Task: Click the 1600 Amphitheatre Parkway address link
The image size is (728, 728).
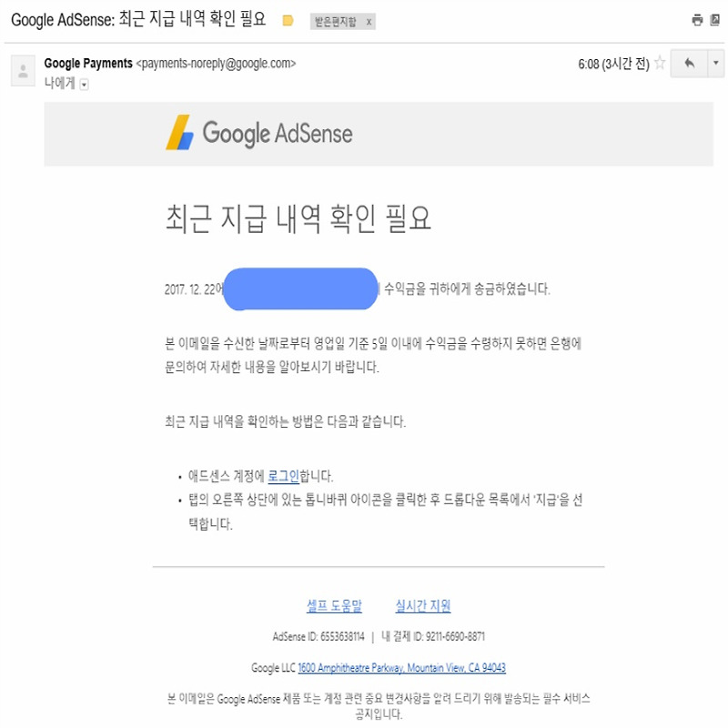Action: pyautogui.click(x=401, y=668)
